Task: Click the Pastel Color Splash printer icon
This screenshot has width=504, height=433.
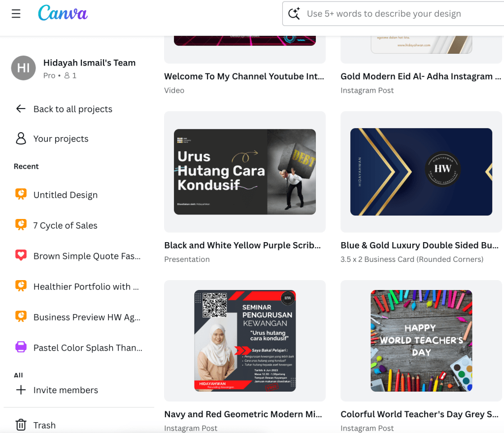Action: pyautogui.click(x=21, y=348)
